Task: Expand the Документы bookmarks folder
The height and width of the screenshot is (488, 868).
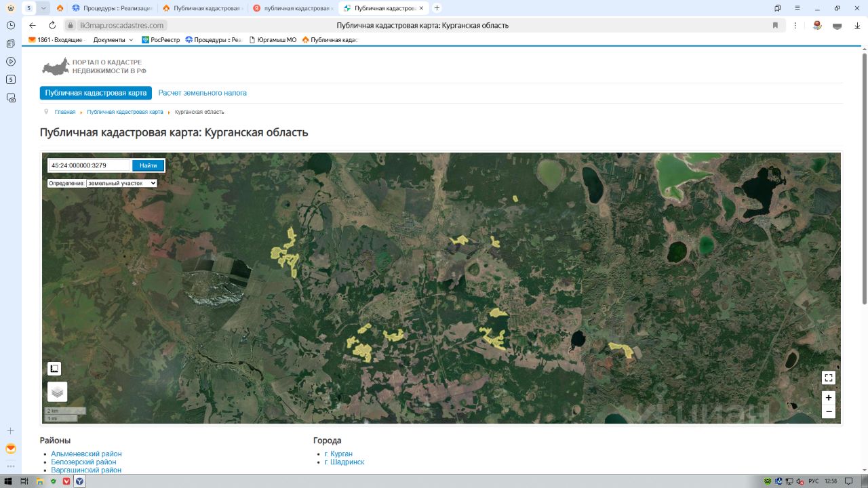Action: pyautogui.click(x=113, y=40)
